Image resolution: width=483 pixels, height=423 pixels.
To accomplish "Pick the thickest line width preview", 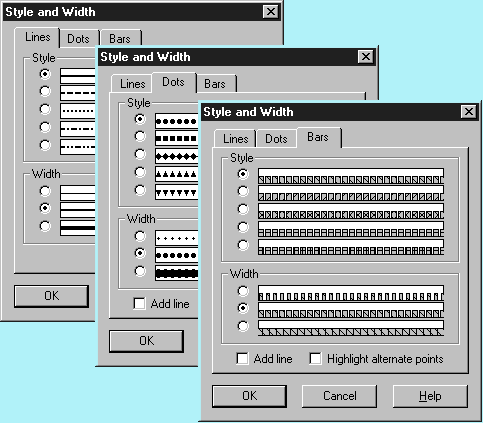I will click(78, 228).
